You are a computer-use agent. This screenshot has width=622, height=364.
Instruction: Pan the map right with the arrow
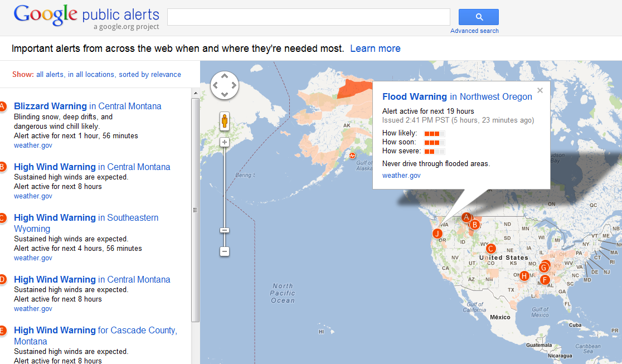(x=234, y=85)
